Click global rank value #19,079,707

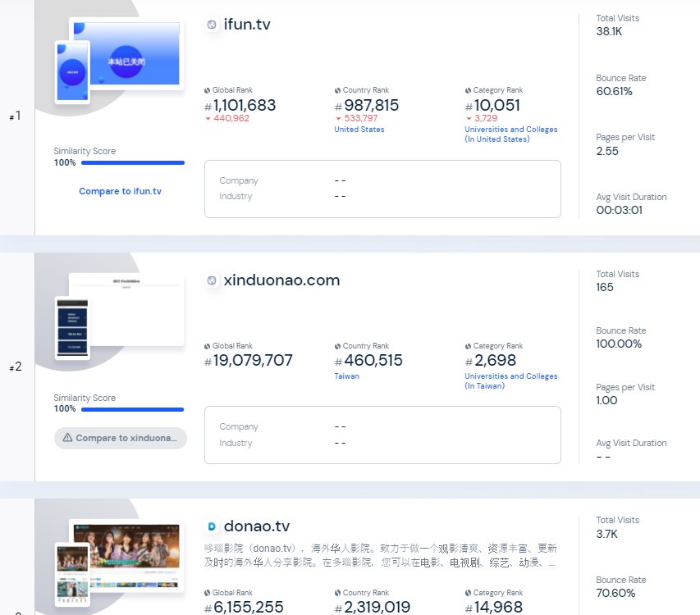coord(248,360)
